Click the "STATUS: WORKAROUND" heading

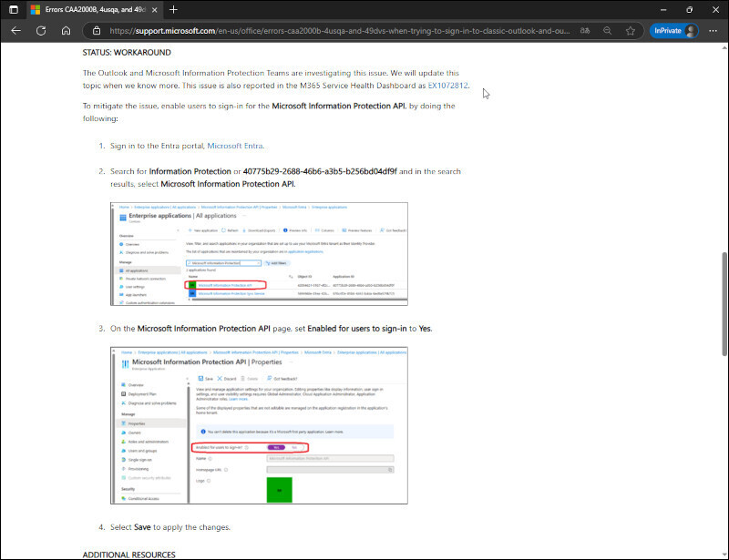(x=127, y=53)
